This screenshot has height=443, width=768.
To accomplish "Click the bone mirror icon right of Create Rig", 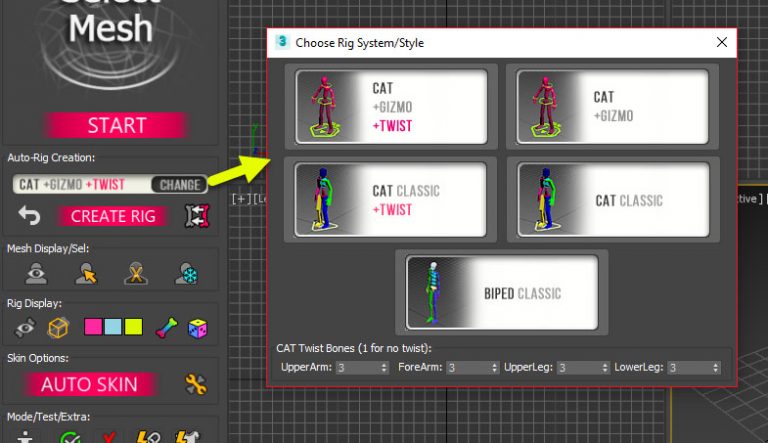I will coord(194,216).
